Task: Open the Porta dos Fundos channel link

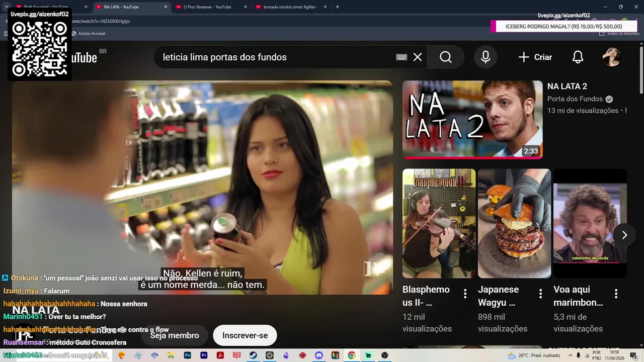Action: click(x=575, y=99)
